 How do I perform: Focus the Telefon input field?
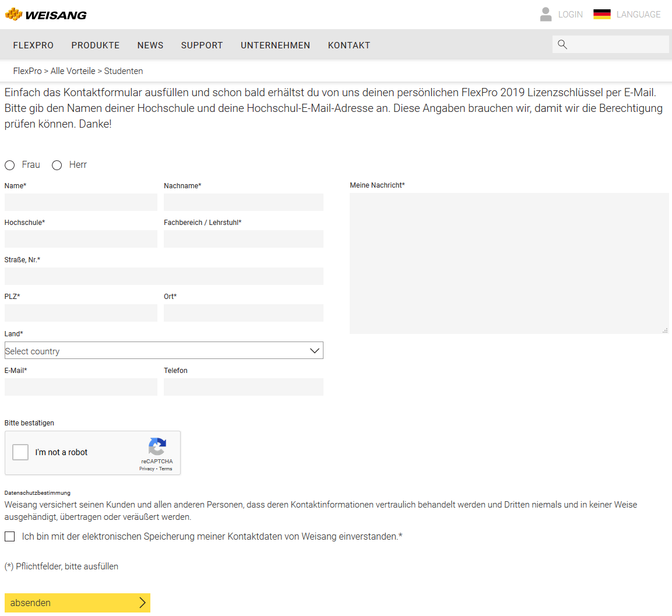(244, 386)
